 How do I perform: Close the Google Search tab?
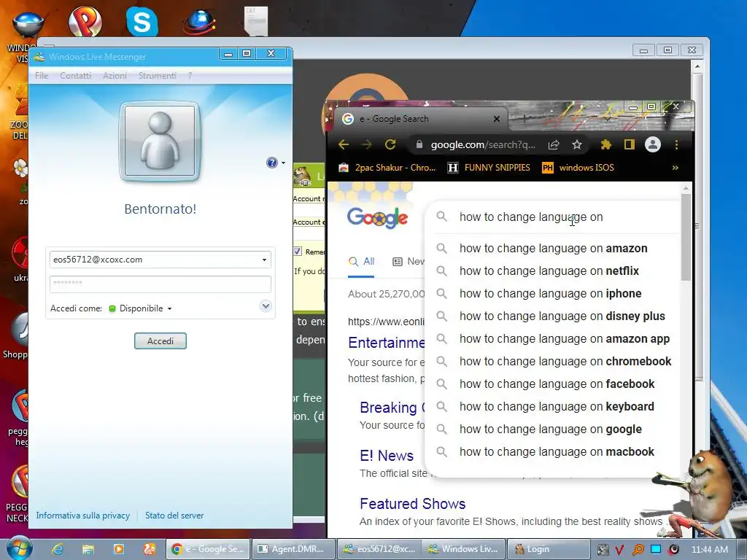tap(496, 119)
